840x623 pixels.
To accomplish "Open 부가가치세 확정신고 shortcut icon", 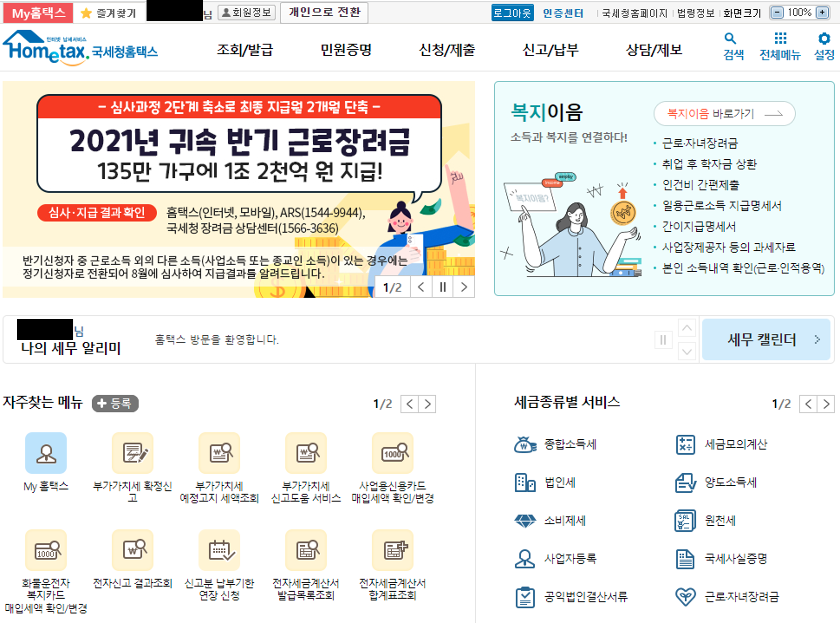I will [133, 452].
